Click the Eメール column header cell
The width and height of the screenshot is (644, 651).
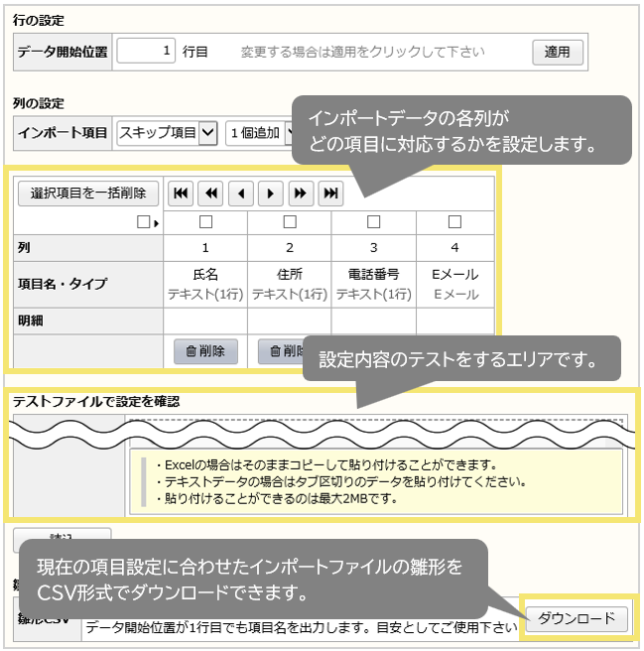455,283
